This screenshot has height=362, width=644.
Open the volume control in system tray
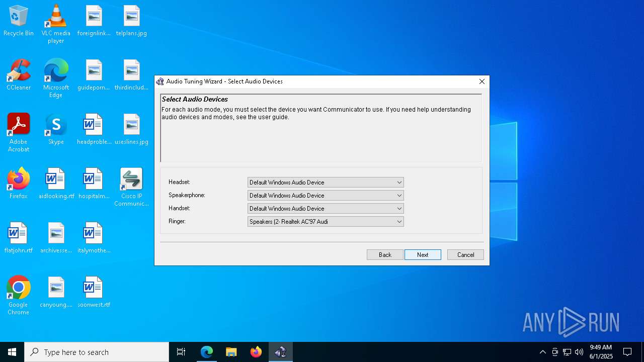[x=579, y=352]
